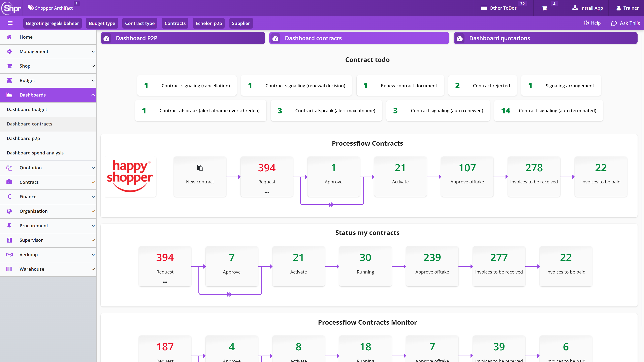Click the Install App download icon
The image size is (644, 362).
click(x=575, y=8)
